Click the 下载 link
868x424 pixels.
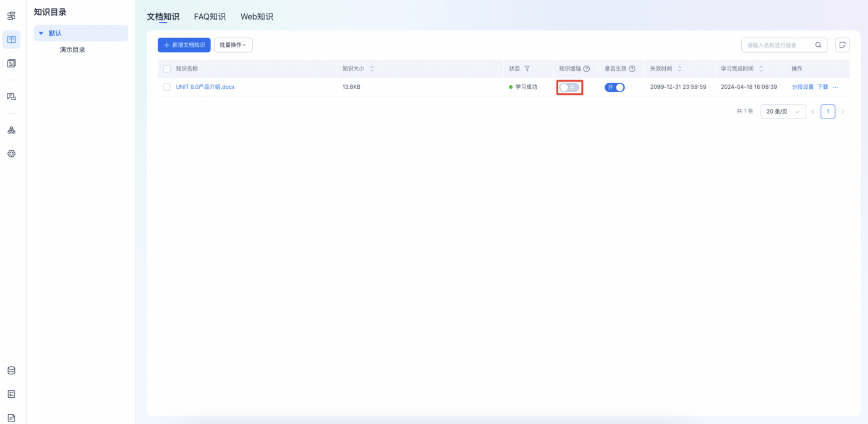(x=822, y=87)
